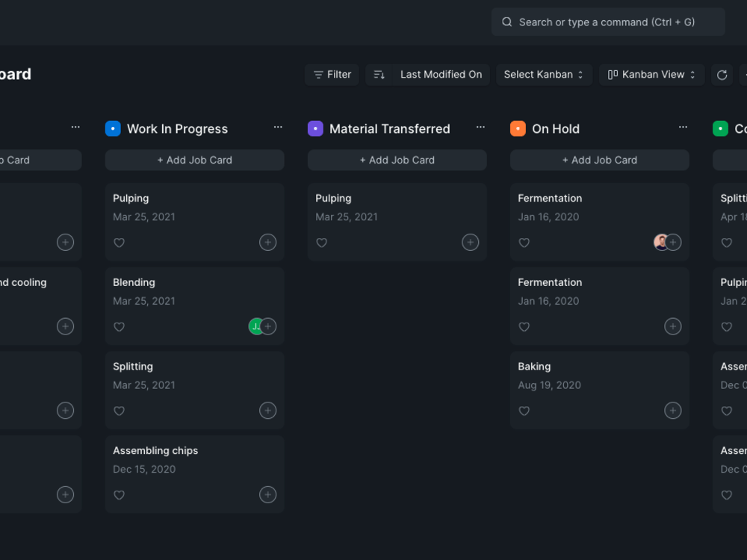
Task: Click the plus icon on Pulping under Material Transferred
Action: tap(471, 242)
